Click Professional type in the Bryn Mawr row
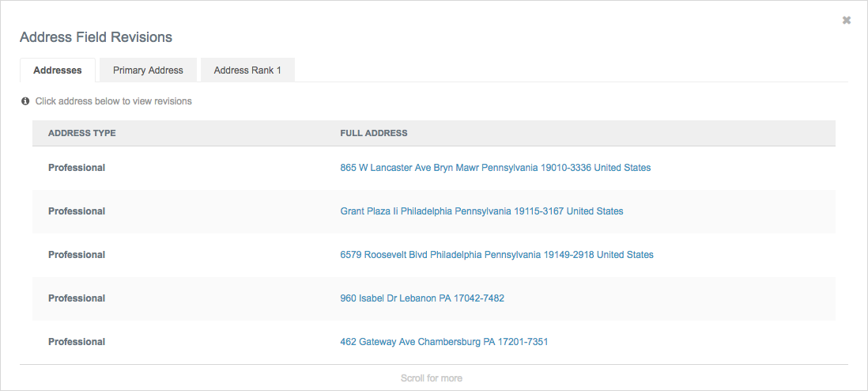This screenshot has height=391, width=868. point(77,168)
